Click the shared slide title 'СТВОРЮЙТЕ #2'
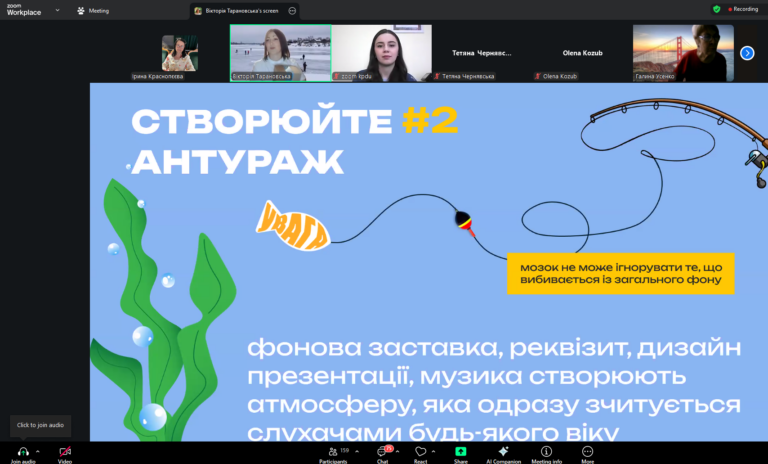Viewport: 768px width, 464px height. click(294, 121)
